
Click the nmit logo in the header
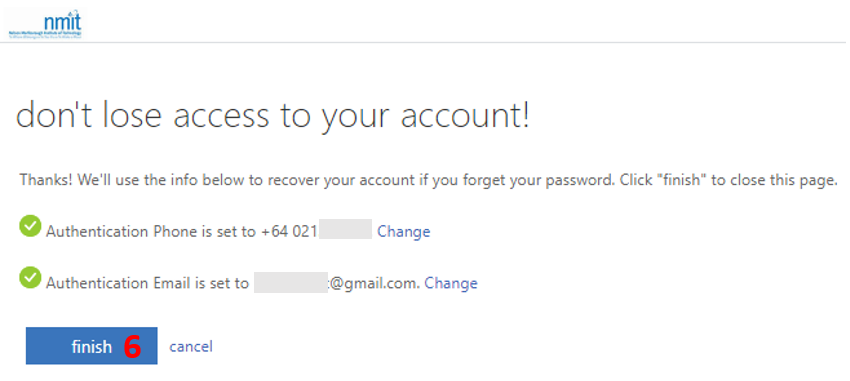(45, 25)
